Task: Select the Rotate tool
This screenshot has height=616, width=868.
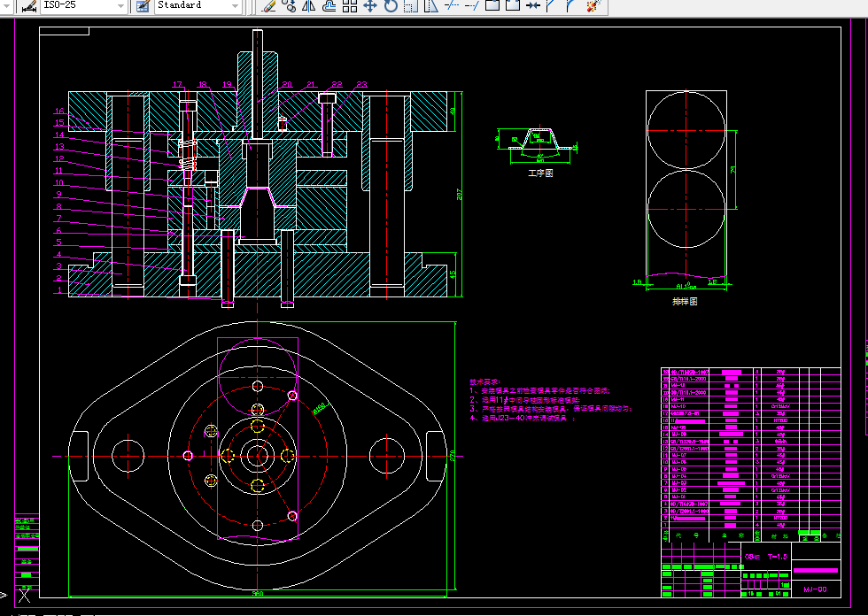Action: 391,6
